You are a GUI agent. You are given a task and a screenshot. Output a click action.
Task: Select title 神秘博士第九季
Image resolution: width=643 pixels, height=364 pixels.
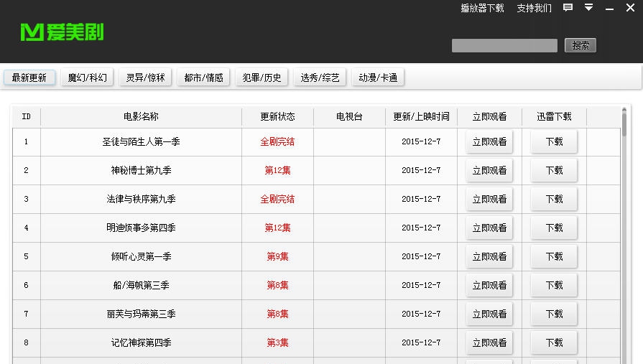[x=141, y=171]
